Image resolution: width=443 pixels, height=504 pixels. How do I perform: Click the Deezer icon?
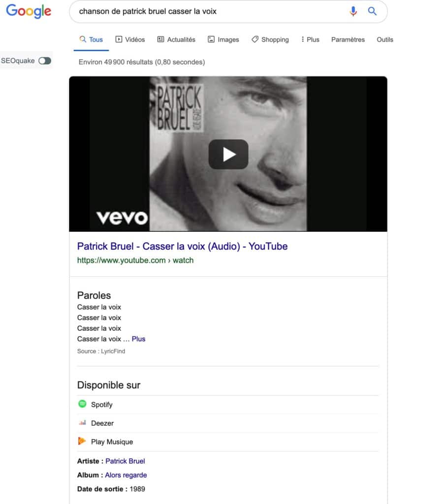tap(82, 423)
